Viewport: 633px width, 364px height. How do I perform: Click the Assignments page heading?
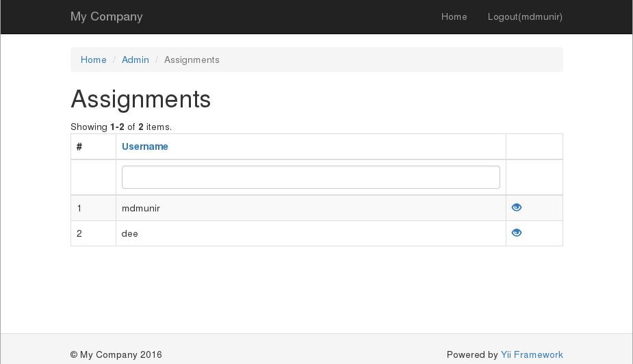pyautogui.click(x=141, y=99)
